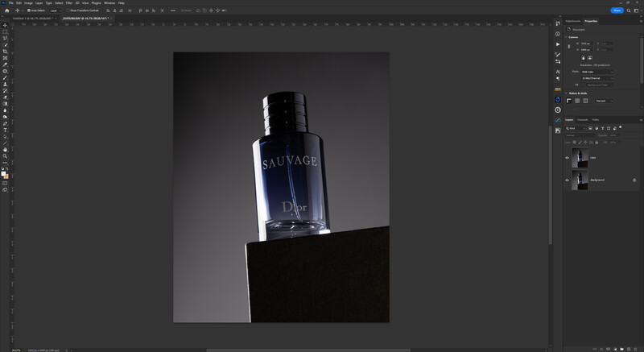
Task: Select the Gradient tool
Action: coord(5,104)
